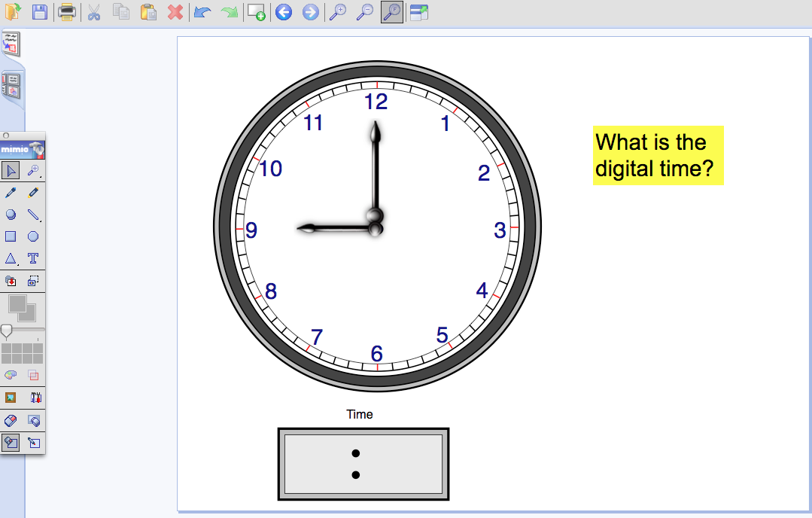Select the Eraser tool

click(x=10, y=421)
